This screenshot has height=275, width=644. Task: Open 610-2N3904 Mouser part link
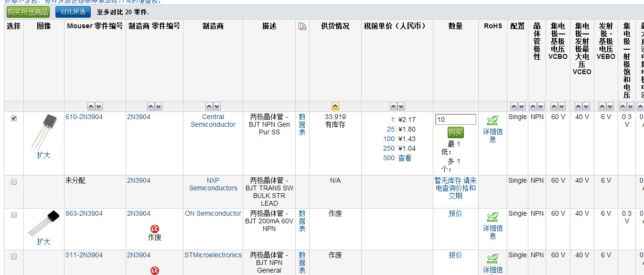[84, 117]
